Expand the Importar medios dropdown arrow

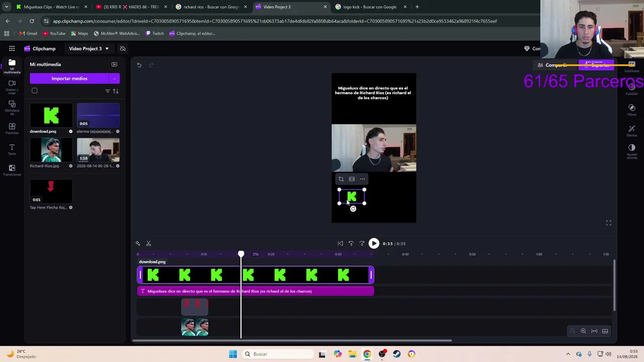tap(114, 78)
